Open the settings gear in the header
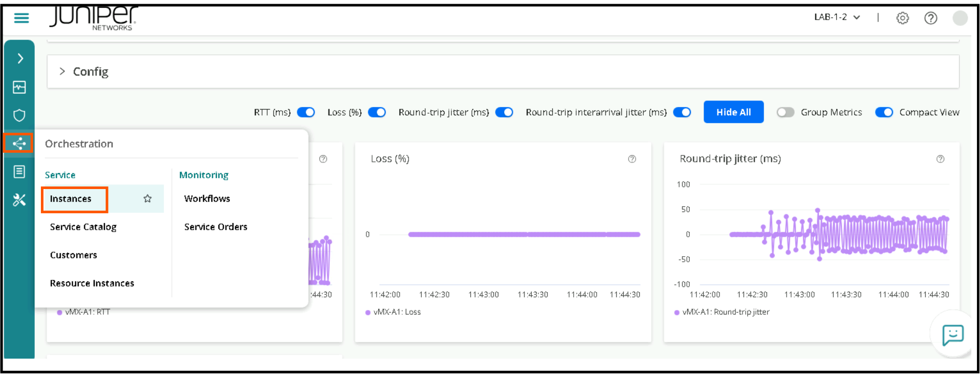 click(902, 18)
